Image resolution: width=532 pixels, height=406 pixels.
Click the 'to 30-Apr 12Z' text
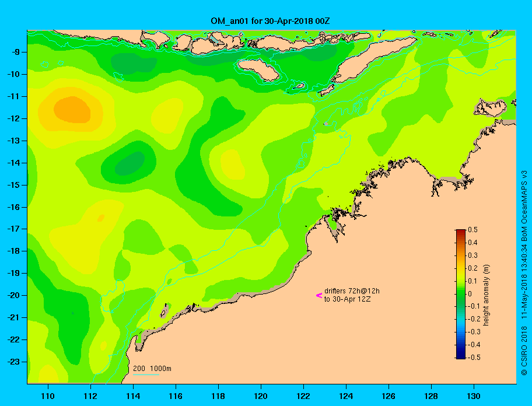347,299
